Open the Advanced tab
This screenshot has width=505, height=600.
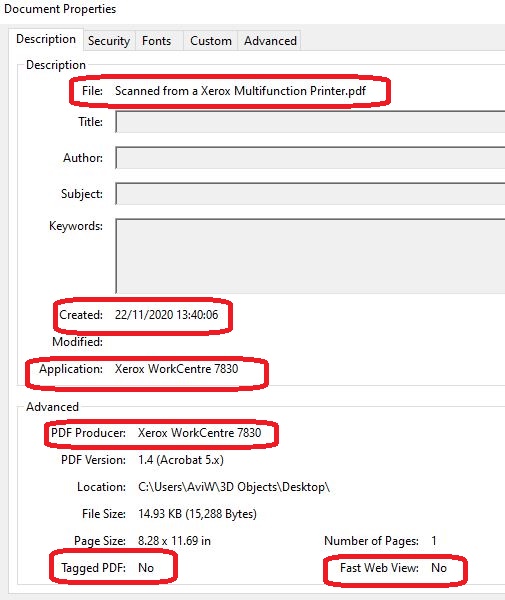pos(270,41)
